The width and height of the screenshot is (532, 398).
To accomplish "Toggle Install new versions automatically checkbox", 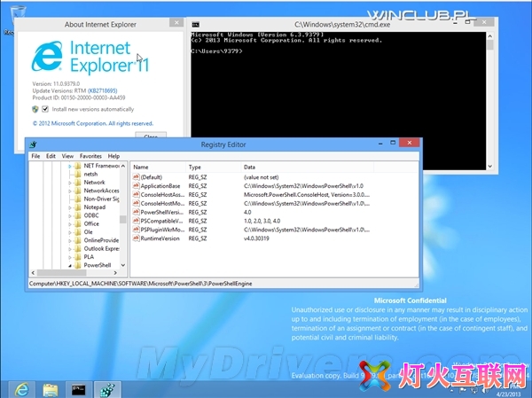I will click(x=44, y=108).
